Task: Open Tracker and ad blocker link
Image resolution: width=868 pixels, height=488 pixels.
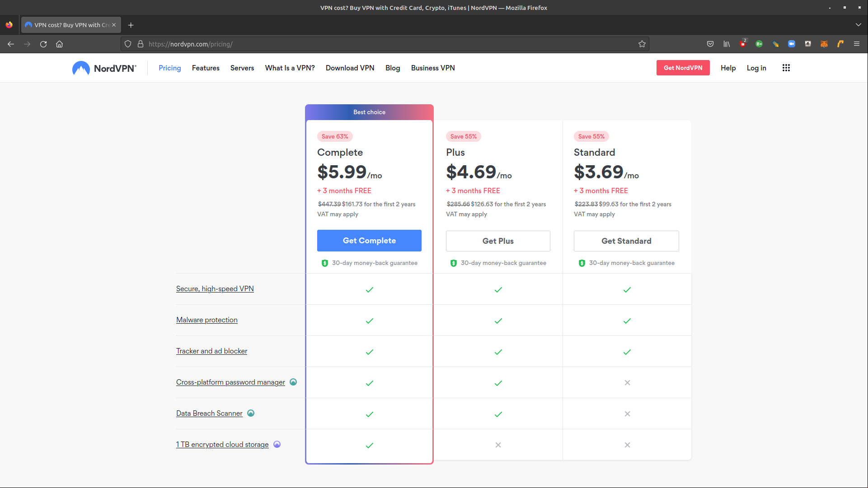Action: (x=211, y=351)
